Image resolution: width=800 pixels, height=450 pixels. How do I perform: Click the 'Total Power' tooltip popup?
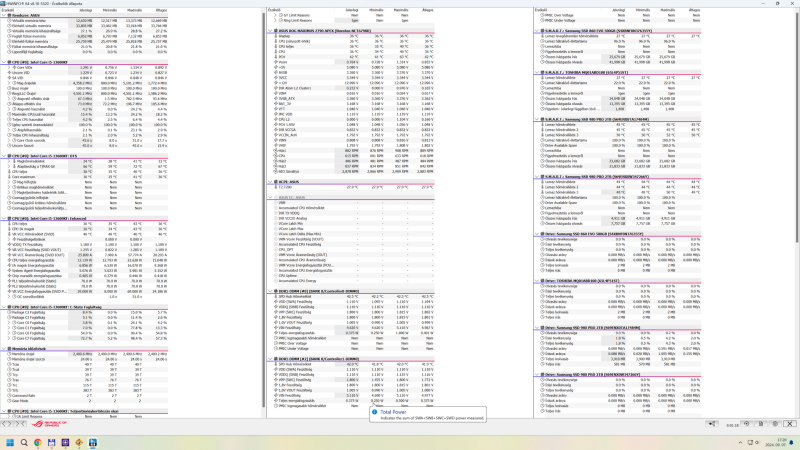click(428, 414)
